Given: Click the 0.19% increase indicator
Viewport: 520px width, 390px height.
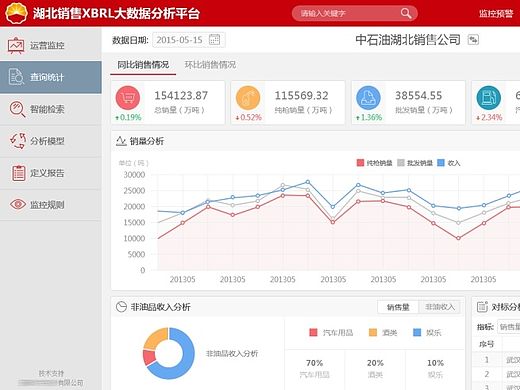Looking at the screenshot, I should [128, 117].
